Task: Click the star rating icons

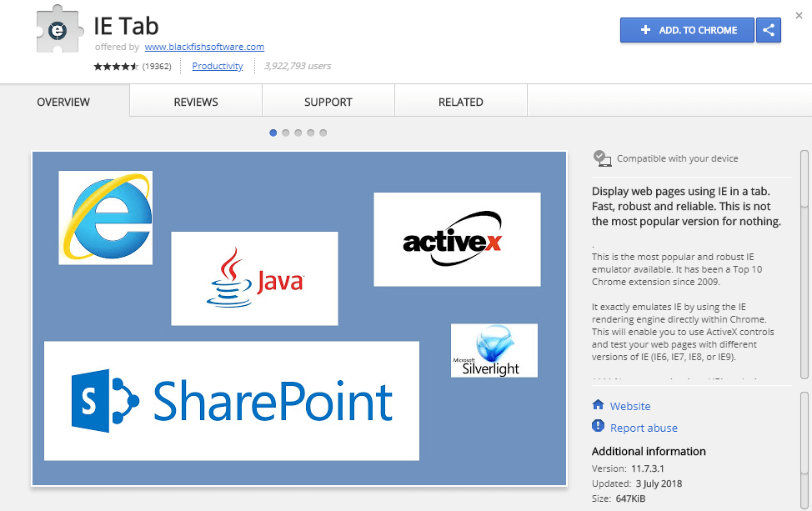Action: (x=116, y=66)
